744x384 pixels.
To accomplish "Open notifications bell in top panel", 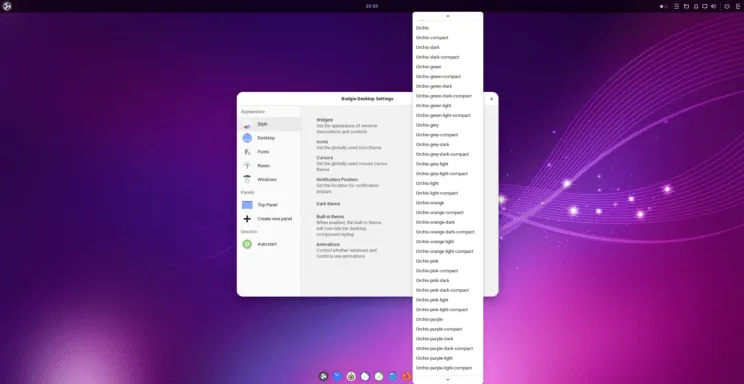I will pyautogui.click(x=696, y=6).
